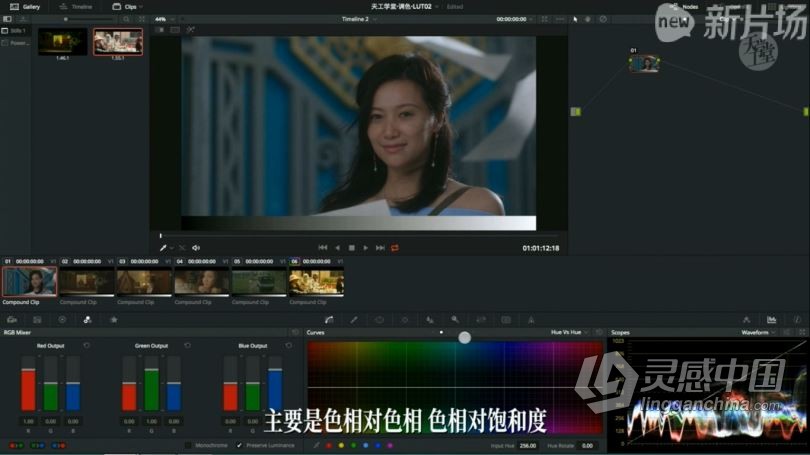Image resolution: width=810 pixels, height=455 pixels.
Task: Select the Curves palette icon
Action: [329, 320]
